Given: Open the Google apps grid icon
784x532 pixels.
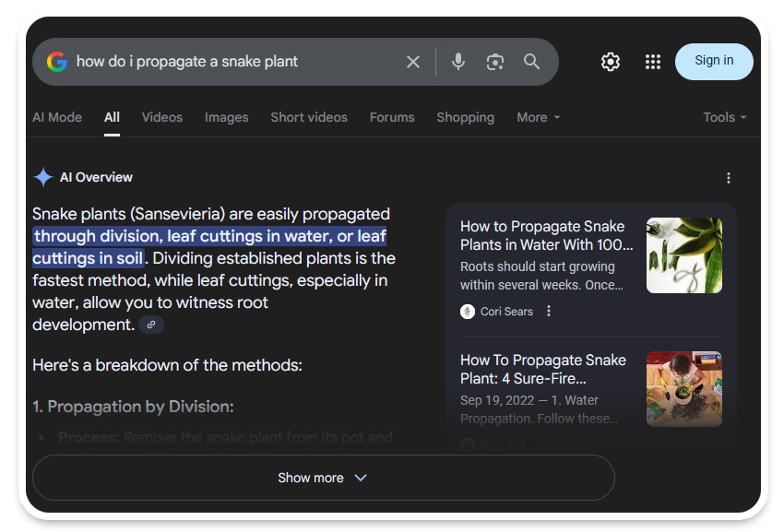Looking at the screenshot, I should tap(653, 62).
